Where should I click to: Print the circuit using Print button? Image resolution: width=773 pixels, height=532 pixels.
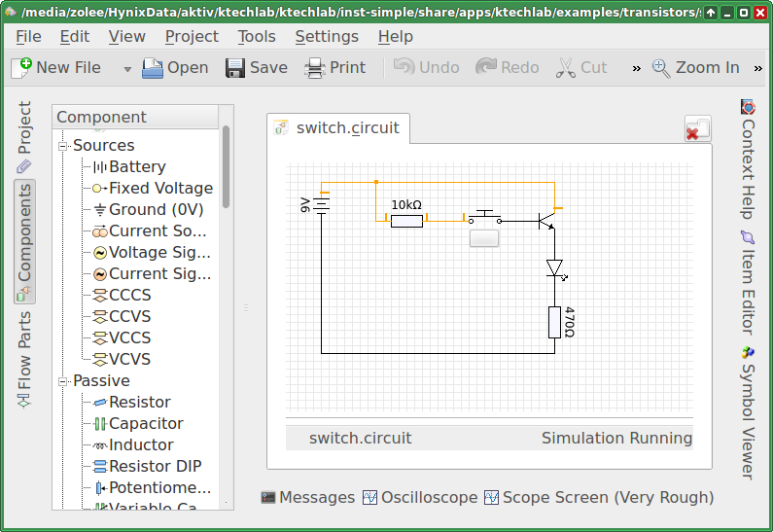pyautogui.click(x=335, y=67)
